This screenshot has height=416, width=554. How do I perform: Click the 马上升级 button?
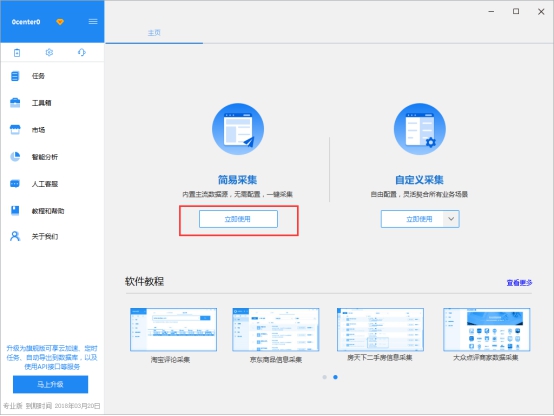pyautogui.click(x=51, y=384)
